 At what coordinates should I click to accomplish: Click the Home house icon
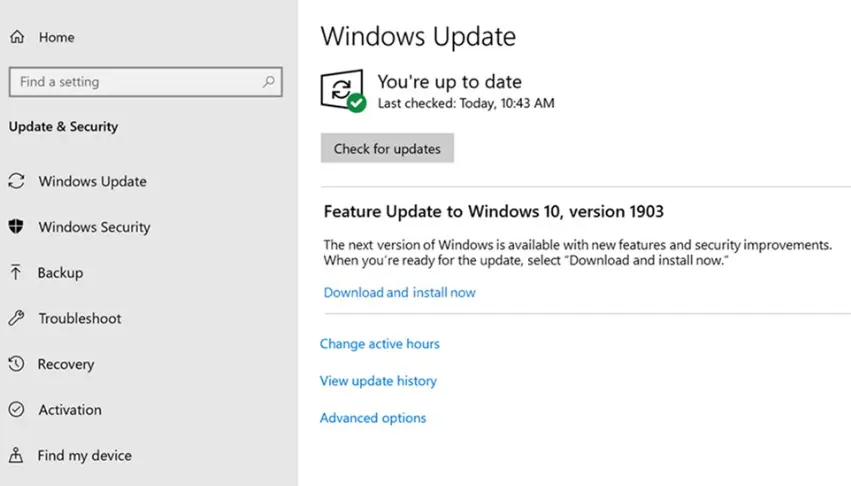click(x=17, y=37)
